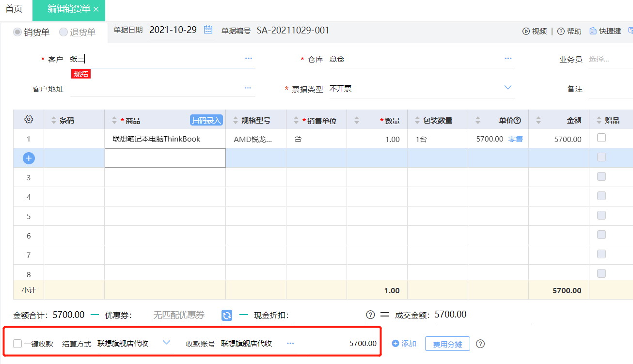Select the 退货单 radio button
Screen dimensions: 633x364
point(63,32)
